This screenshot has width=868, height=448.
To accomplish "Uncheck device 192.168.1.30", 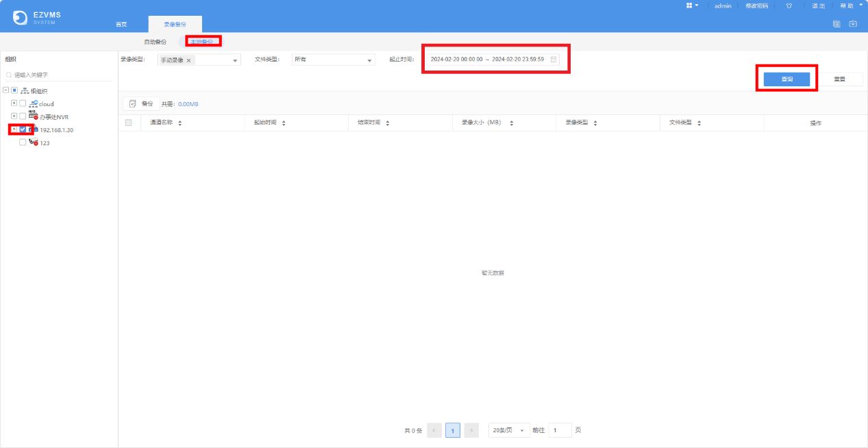I will tap(22, 129).
